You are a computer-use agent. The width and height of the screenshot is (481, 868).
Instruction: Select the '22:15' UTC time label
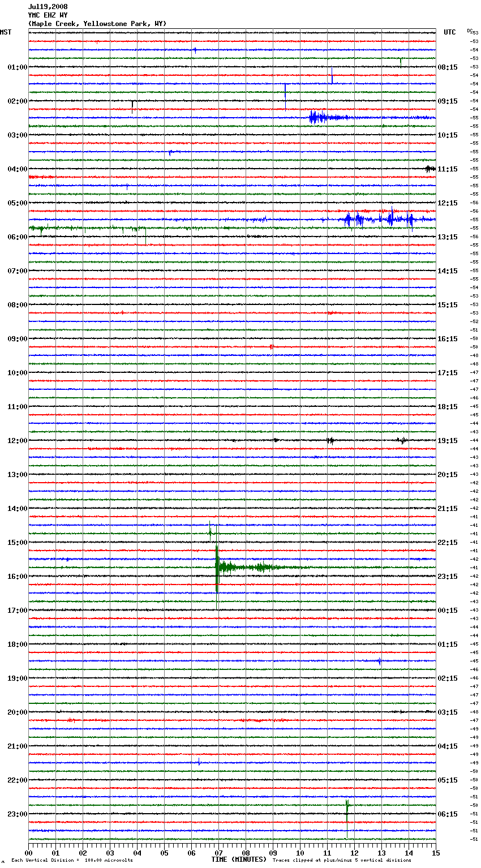point(448,543)
